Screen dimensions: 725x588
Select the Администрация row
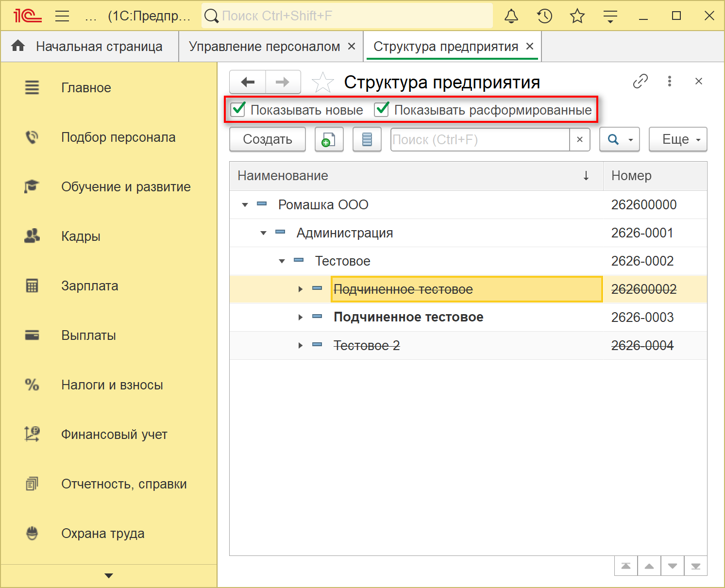pyautogui.click(x=345, y=233)
